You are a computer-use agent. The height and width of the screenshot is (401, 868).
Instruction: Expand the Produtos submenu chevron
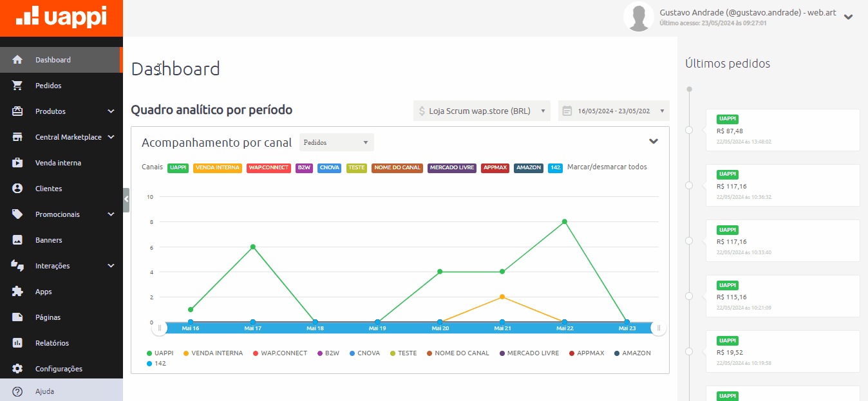point(111,111)
